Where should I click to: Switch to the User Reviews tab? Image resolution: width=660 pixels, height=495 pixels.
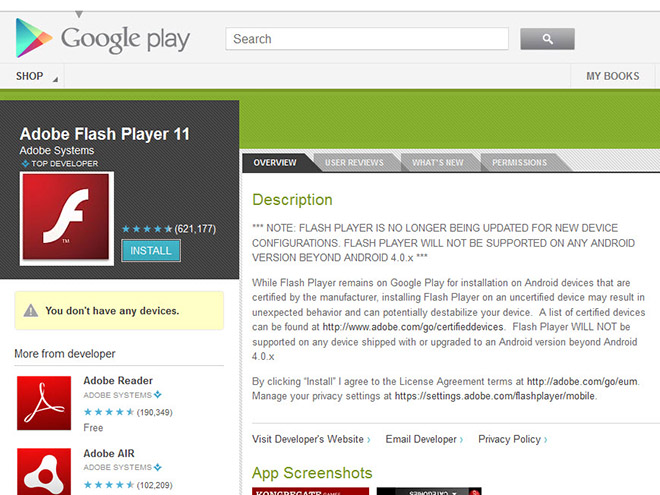[354, 162]
